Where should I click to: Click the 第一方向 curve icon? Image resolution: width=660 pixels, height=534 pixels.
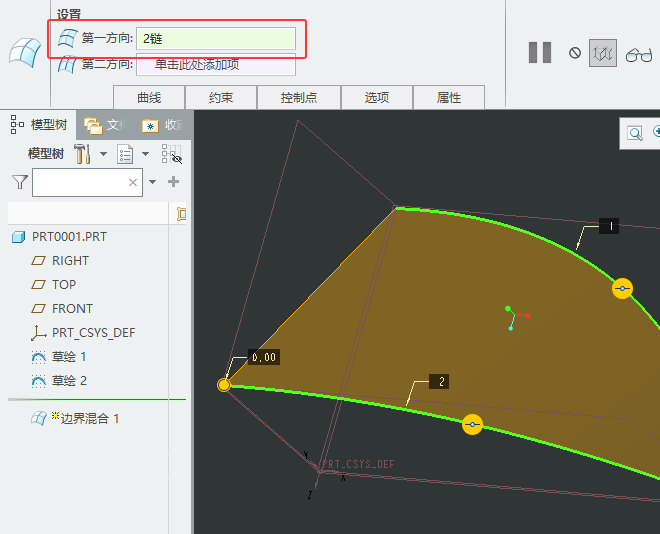pyautogui.click(x=67, y=38)
